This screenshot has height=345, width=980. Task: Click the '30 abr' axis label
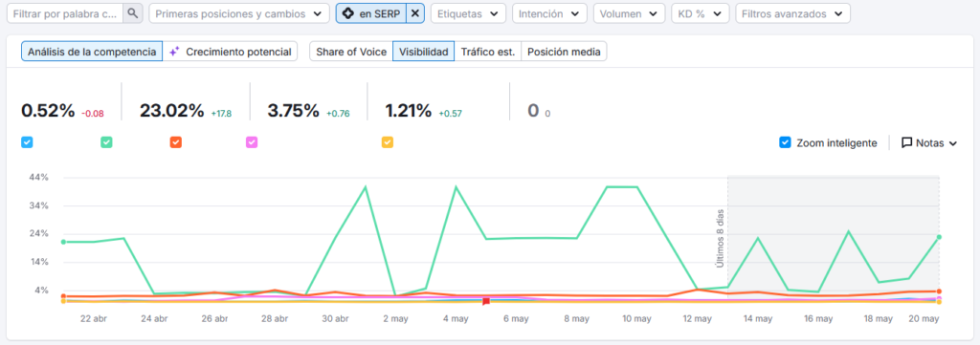(x=335, y=319)
